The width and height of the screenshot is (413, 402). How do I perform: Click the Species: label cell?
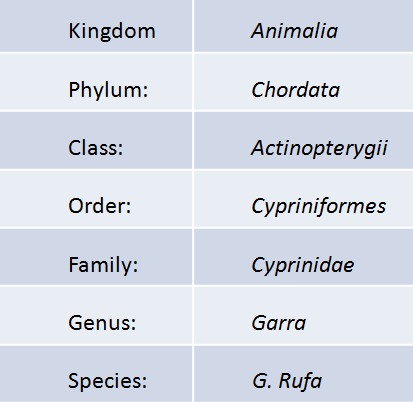pos(96,374)
